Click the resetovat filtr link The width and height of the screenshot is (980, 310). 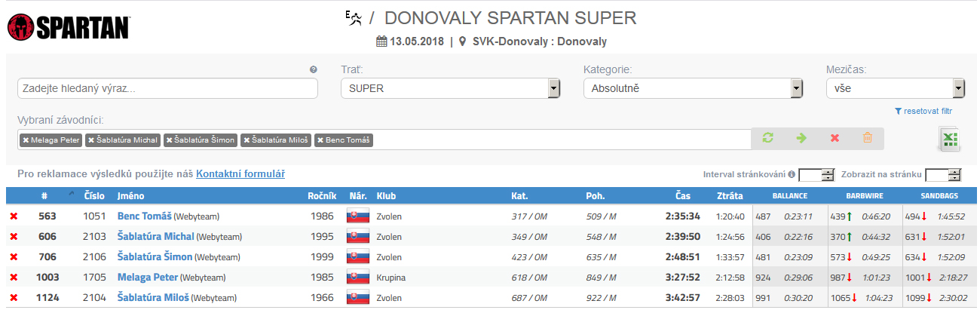[929, 111]
